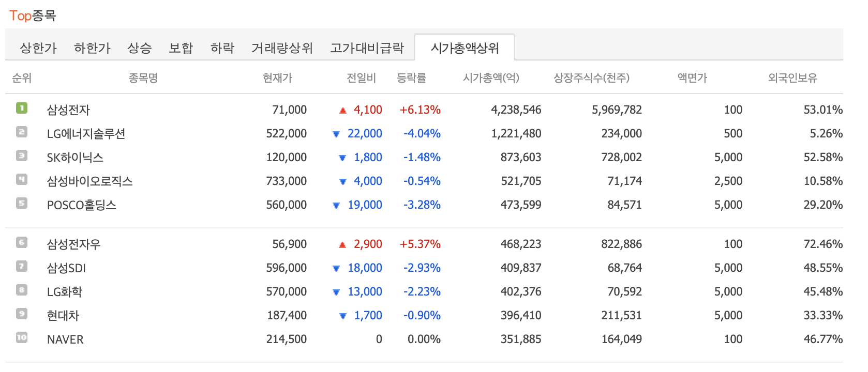Click blue down arrow in LG에너지솔루션 row
The height and width of the screenshot is (372, 868).
pyautogui.click(x=336, y=134)
